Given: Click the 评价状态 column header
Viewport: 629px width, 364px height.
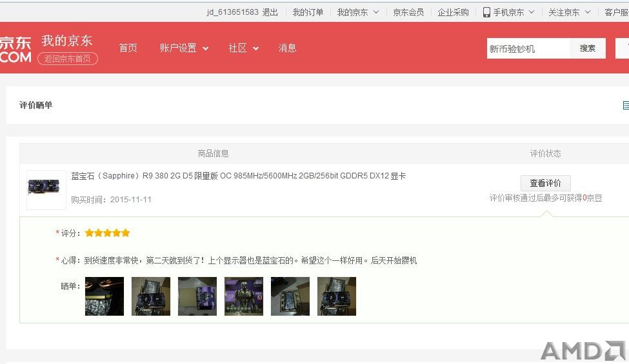Looking at the screenshot, I should click(x=546, y=153).
